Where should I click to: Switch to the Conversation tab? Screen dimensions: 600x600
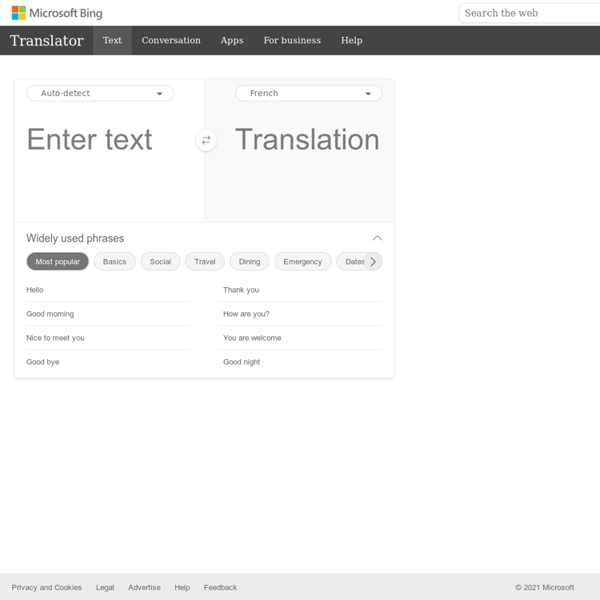[x=171, y=41]
